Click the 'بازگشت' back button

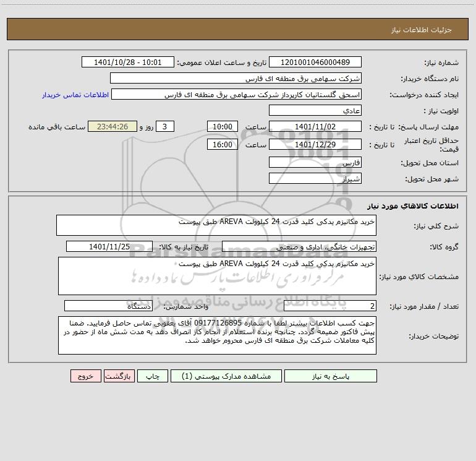119,376
